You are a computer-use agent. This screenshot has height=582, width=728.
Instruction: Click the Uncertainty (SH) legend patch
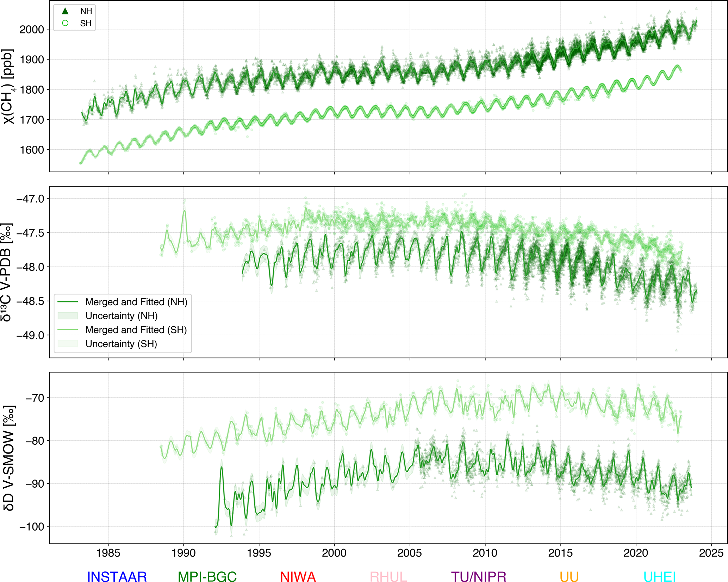(68, 344)
